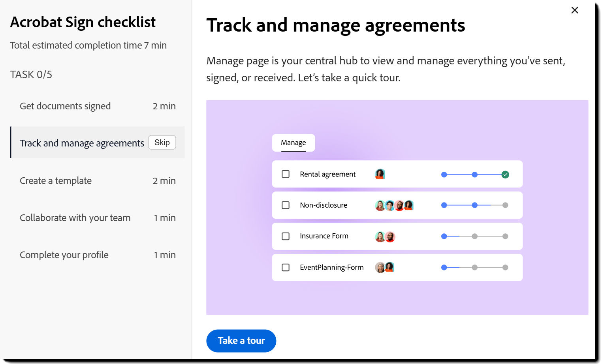Tick the Non-disclosure checkbox
This screenshot has height=364, width=602.
[x=285, y=205]
